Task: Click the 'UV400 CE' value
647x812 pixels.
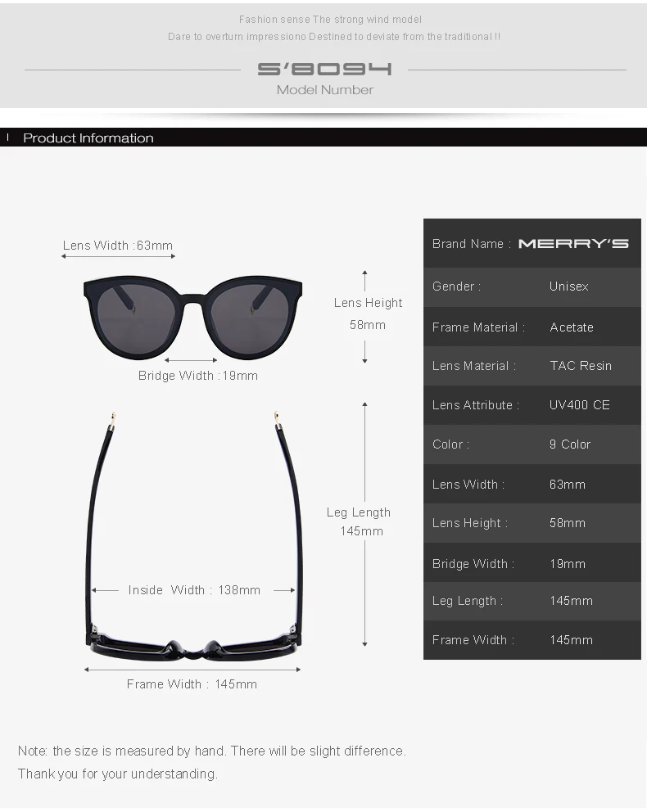Action: click(x=580, y=405)
